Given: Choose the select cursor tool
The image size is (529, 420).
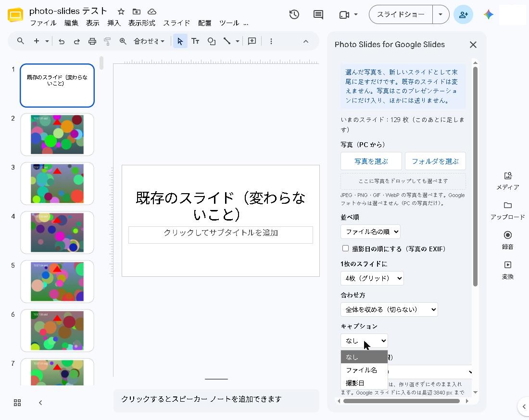Looking at the screenshot, I should [x=180, y=41].
